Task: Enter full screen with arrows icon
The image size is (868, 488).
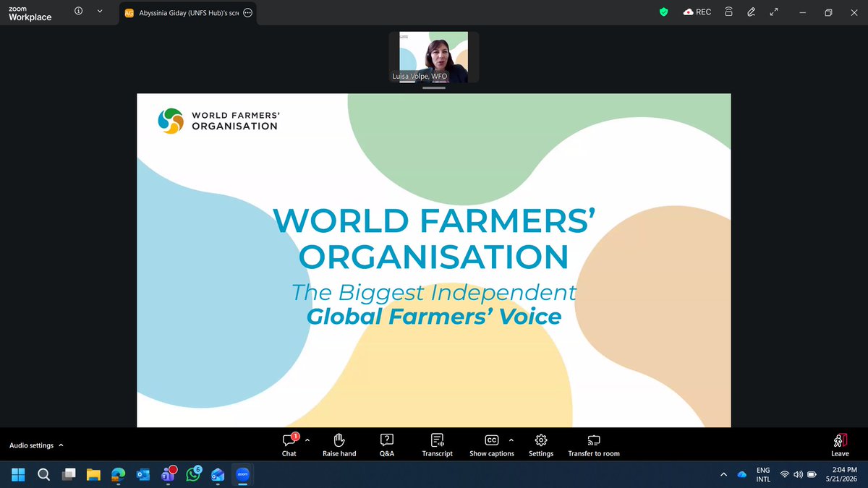Action: click(774, 12)
